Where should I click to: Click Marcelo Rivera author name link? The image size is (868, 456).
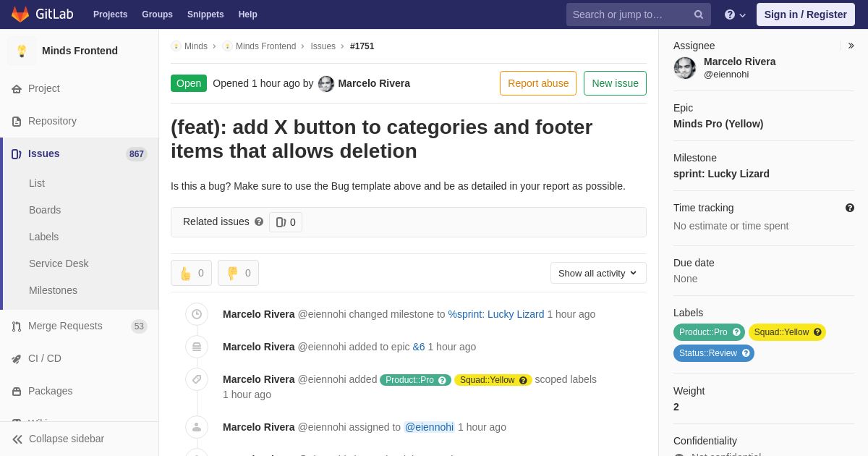click(x=374, y=83)
